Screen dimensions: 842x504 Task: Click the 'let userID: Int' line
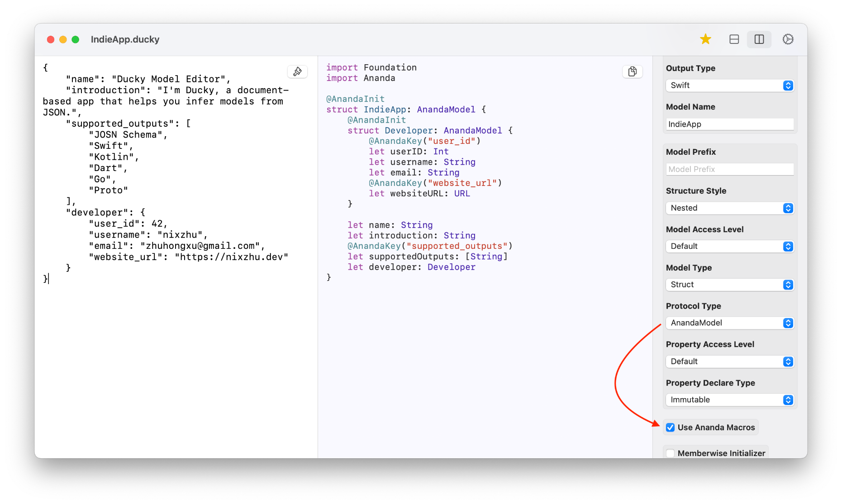point(409,152)
